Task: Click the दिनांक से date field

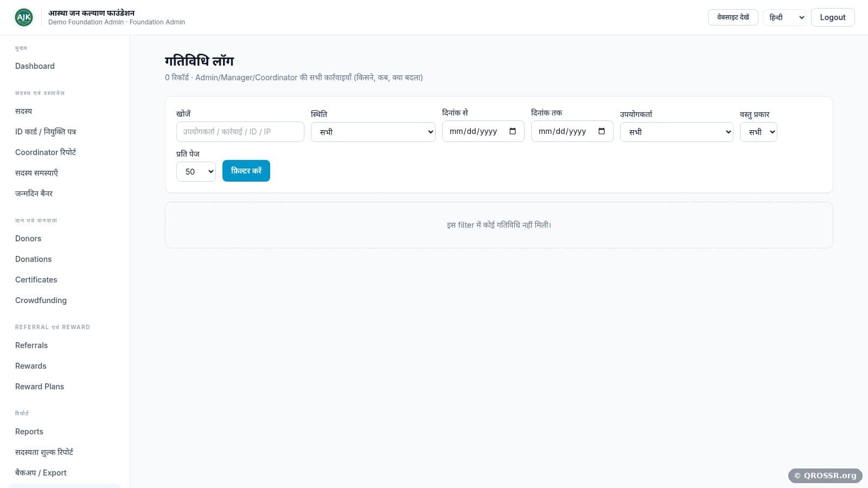Action: (x=483, y=131)
